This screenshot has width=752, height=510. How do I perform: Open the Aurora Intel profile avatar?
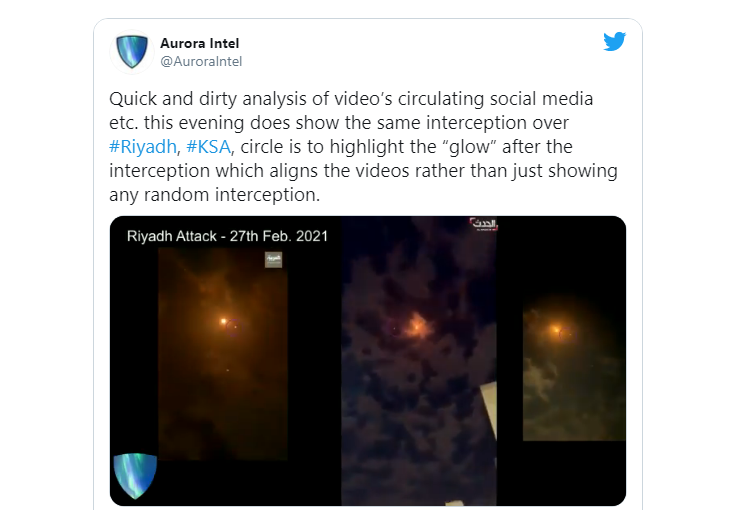coord(132,52)
